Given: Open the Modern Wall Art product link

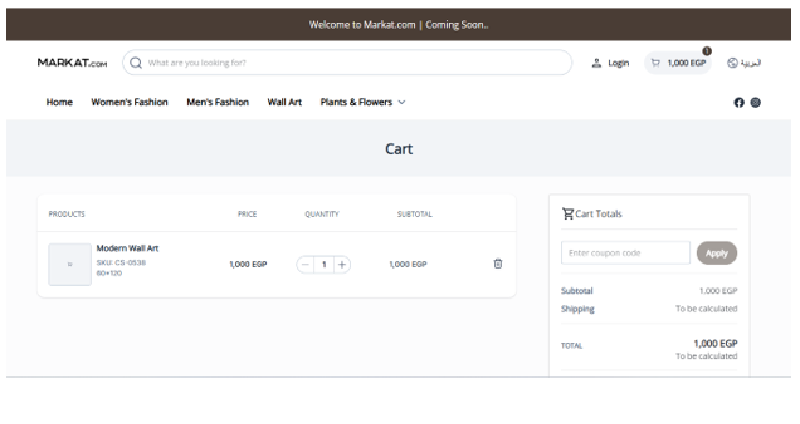Looking at the screenshot, I should 127,248.
